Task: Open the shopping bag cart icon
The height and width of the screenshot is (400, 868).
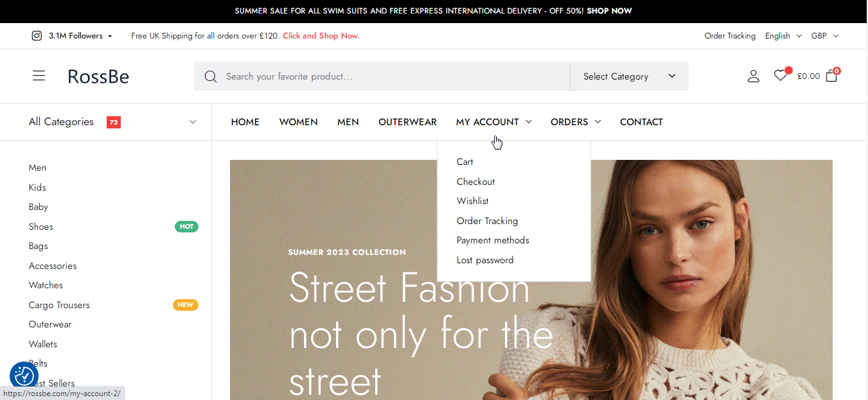Action: [x=831, y=76]
